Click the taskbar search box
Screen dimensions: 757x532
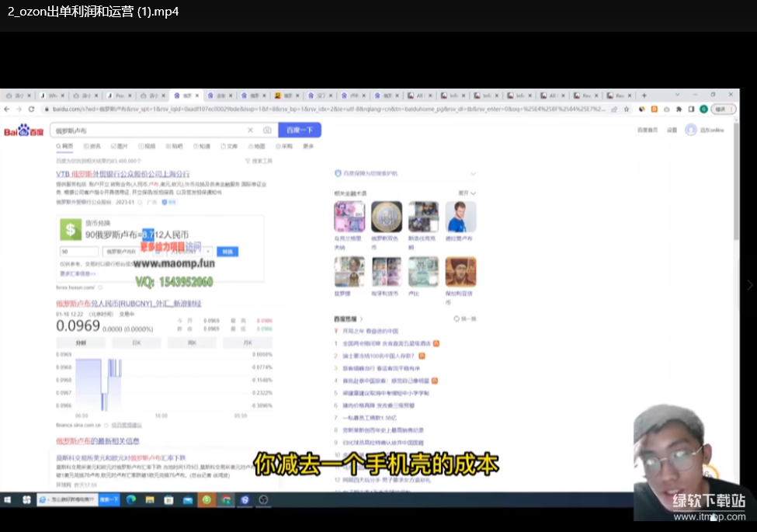tap(68, 499)
